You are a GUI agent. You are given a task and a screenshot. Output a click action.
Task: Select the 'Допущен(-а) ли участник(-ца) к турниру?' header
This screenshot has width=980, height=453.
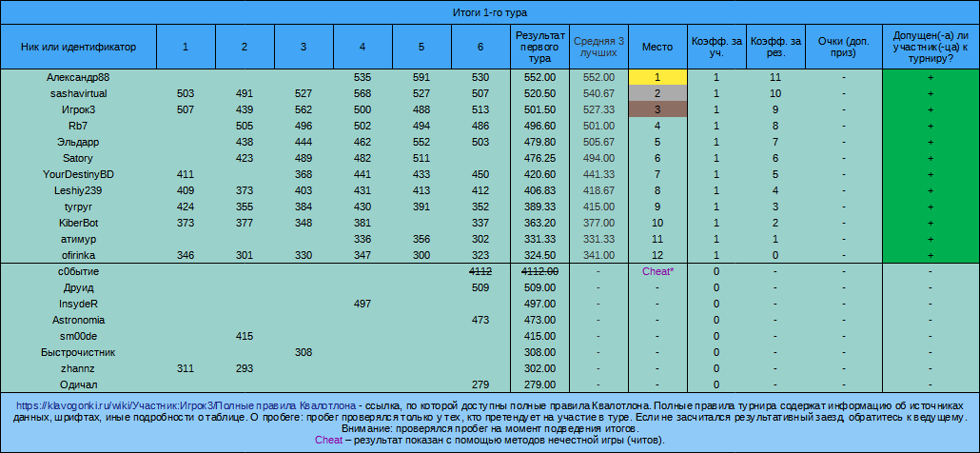pos(931,47)
